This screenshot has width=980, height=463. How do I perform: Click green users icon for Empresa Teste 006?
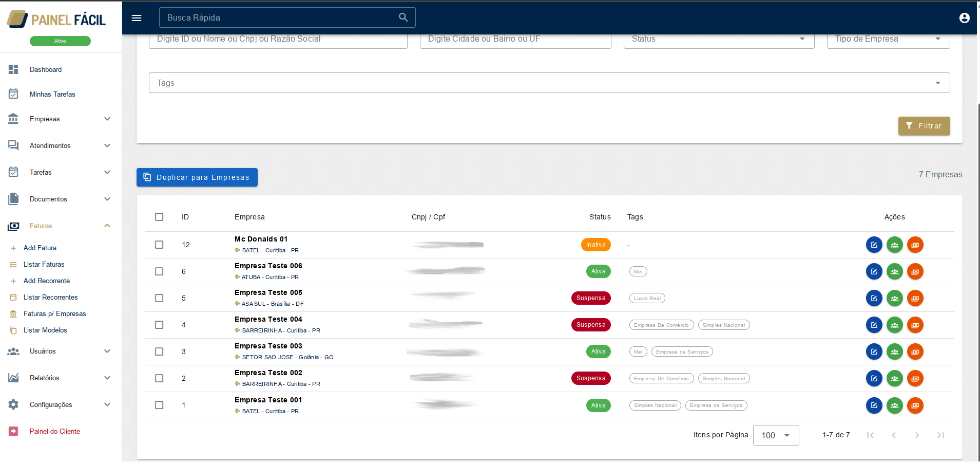894,272
